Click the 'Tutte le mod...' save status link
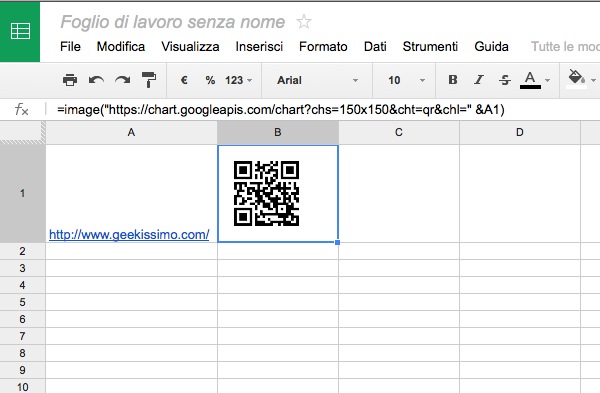The width and height of the screenshot is (600, 393). pyautogui.click(x=565, y=46)
